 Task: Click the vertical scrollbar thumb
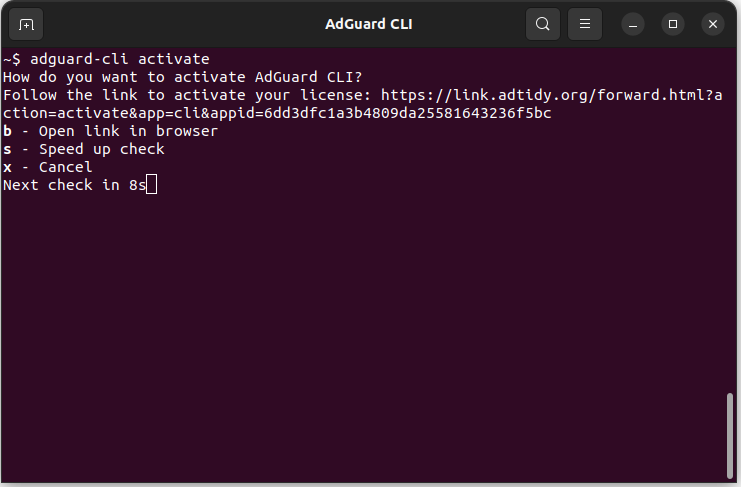pyautogui.click(x=731, y=435)
